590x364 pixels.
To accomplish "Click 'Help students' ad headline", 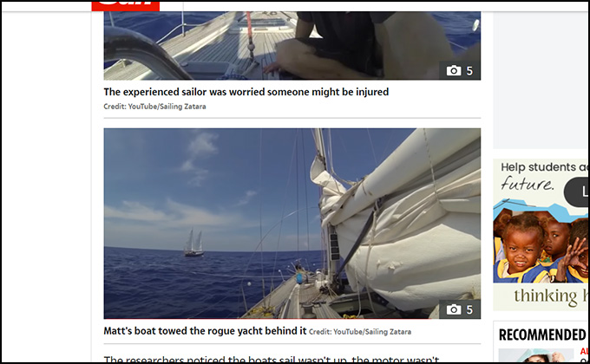I will pyautogui.click(x=544, y=167).
